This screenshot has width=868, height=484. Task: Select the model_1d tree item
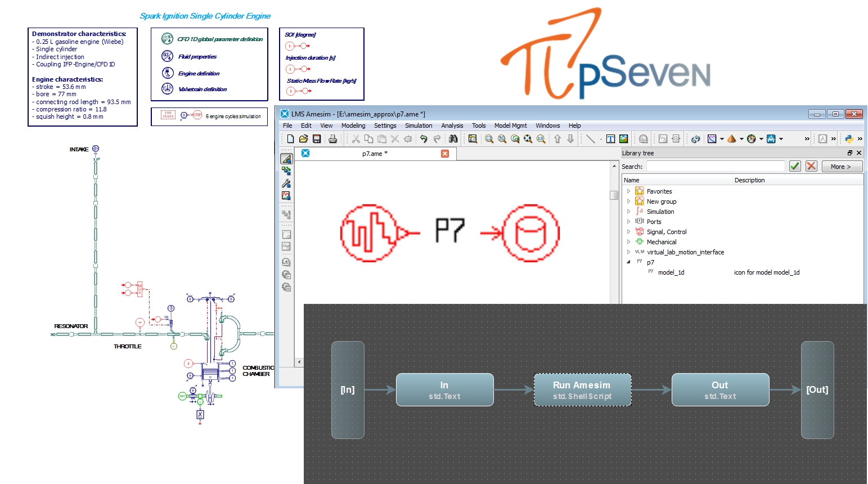pos(671,272)
